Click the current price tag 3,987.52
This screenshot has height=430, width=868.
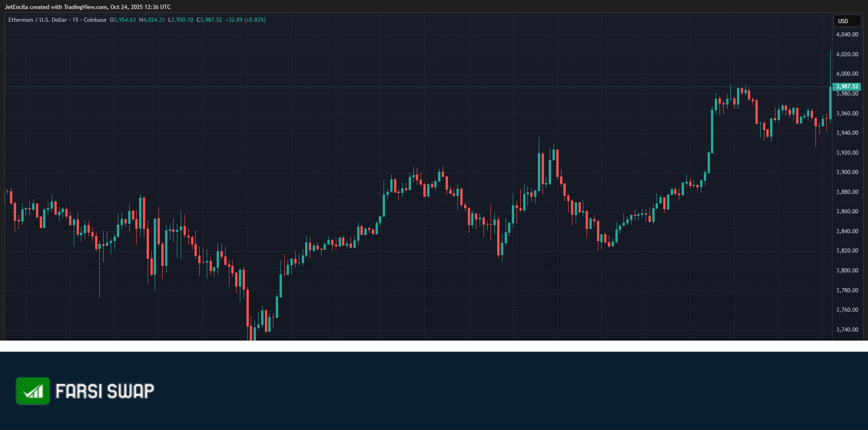[x=847, y=87]
